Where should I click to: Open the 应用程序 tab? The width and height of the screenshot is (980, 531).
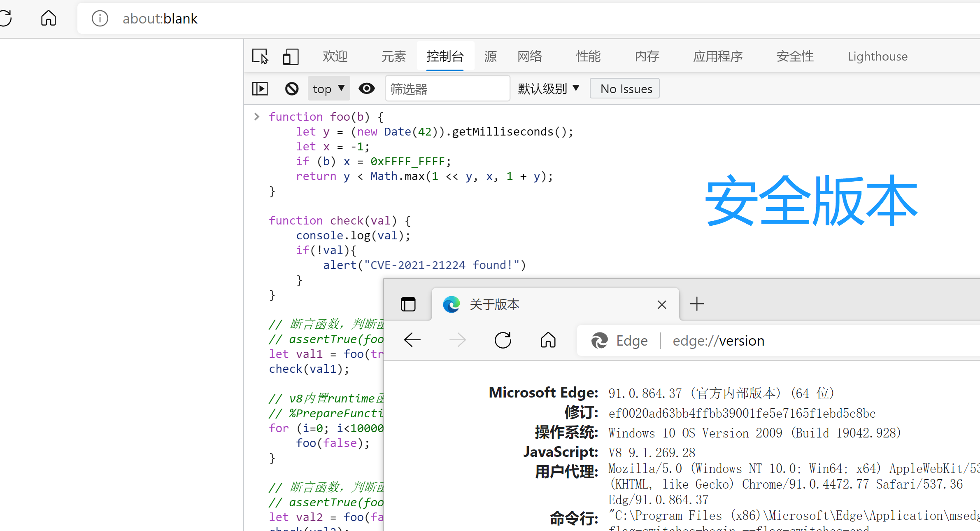click(x=718, y=56)
